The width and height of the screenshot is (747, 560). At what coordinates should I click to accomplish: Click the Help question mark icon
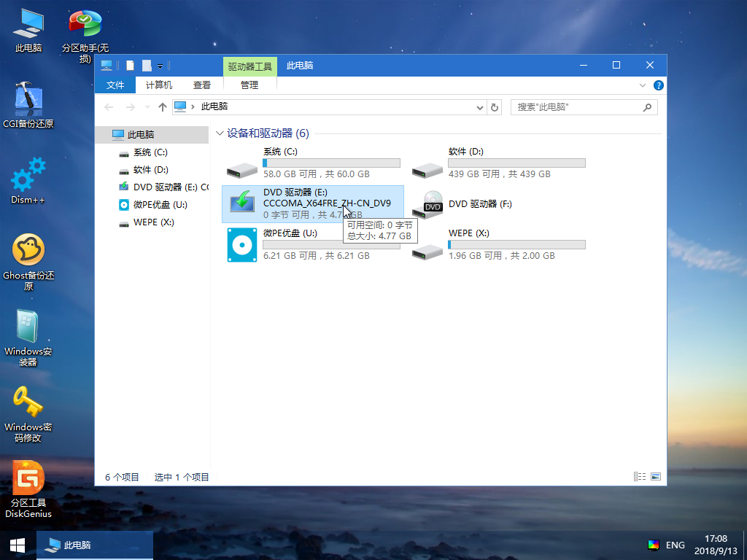point(658,85)
